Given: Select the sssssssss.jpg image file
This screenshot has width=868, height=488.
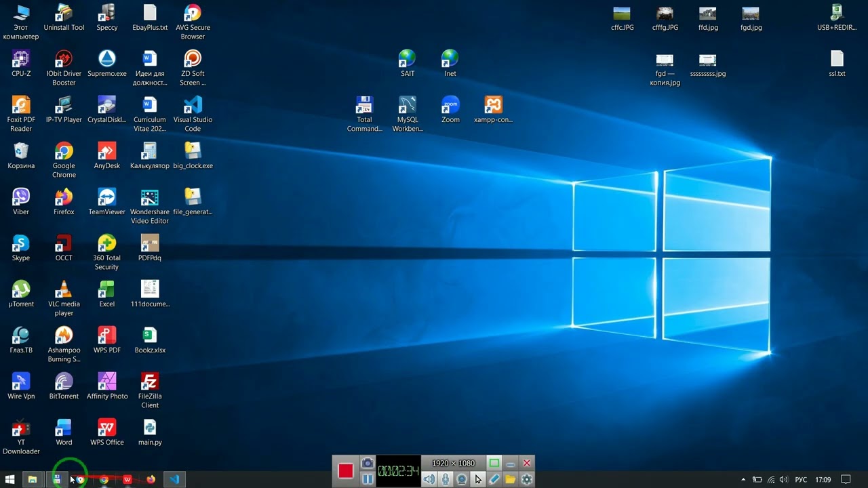Looking at the screenshot, I should click(x=708, y=65).
